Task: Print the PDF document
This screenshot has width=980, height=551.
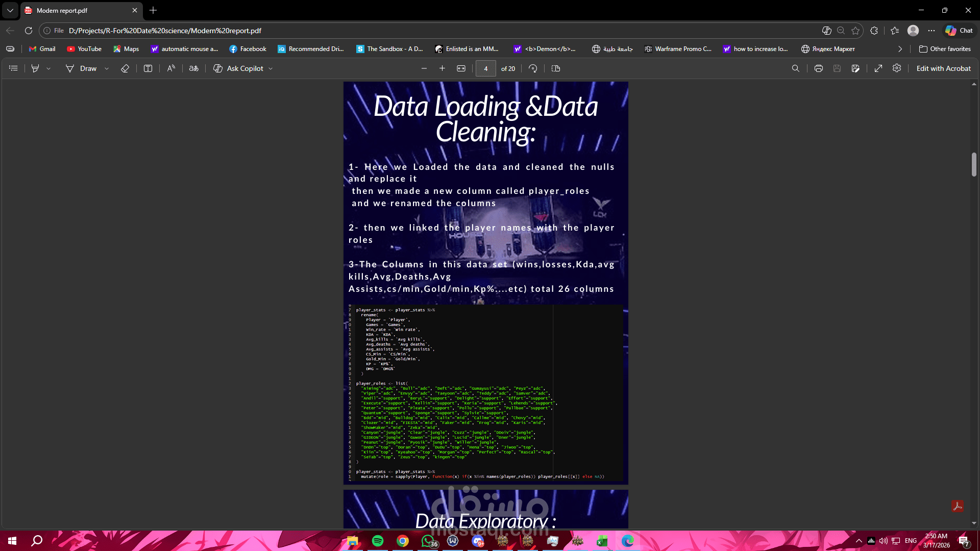Action: click(x=819, y=68)
